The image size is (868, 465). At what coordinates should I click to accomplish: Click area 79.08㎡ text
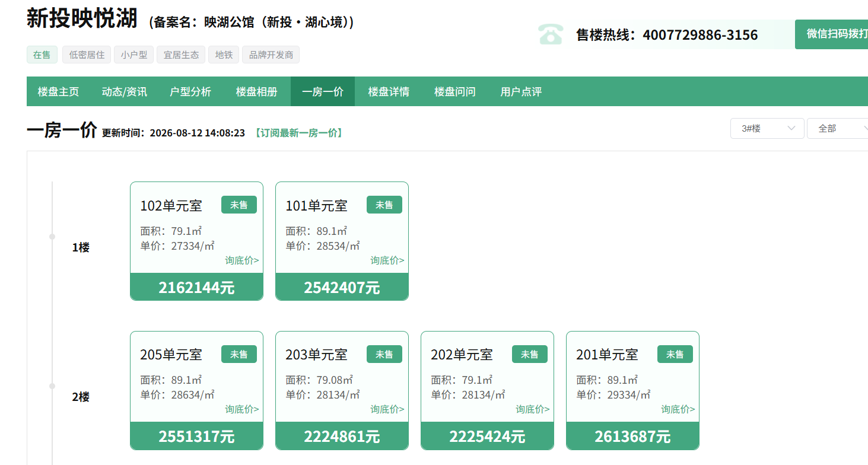pyautogui.click(x=335, y=380)
